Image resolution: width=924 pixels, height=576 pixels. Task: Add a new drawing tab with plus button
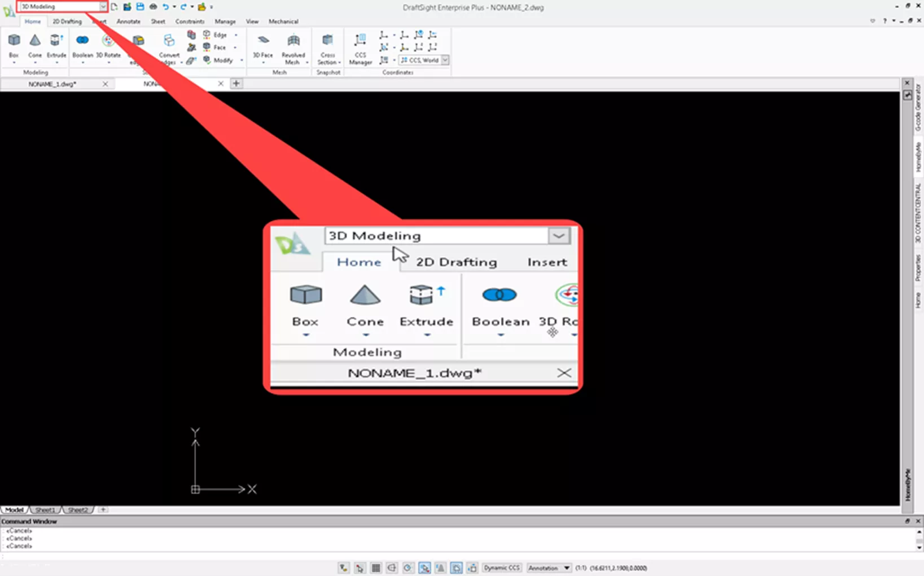[237, 83]
